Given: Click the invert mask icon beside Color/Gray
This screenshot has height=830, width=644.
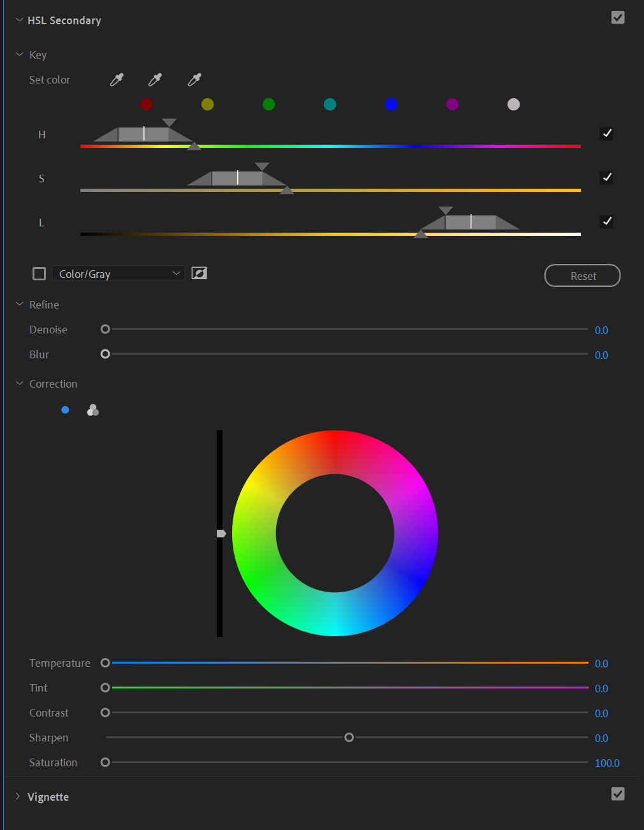Looking at the screenshot, I should [199, 273].
